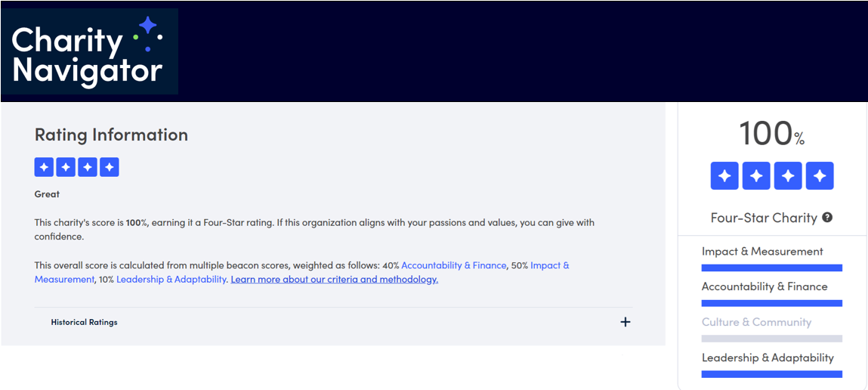
Task: Open the Accountability & Finance link in the paragraph
Action: tap(453, 265)
